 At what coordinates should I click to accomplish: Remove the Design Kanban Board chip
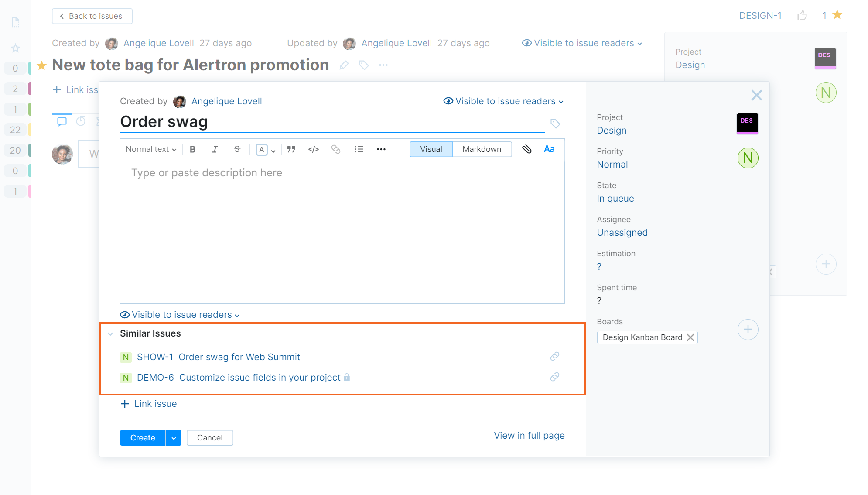pyautogui.click(x=691, y=337)
